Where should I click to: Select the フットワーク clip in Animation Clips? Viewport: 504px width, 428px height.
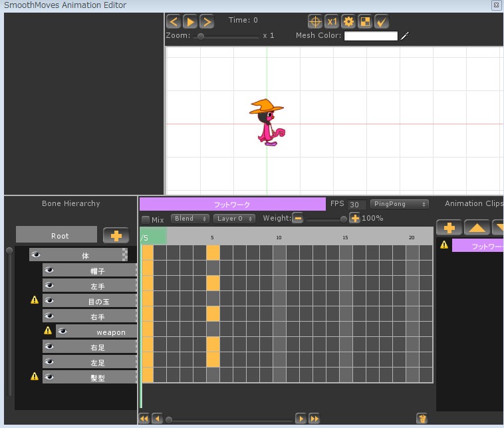477,245
